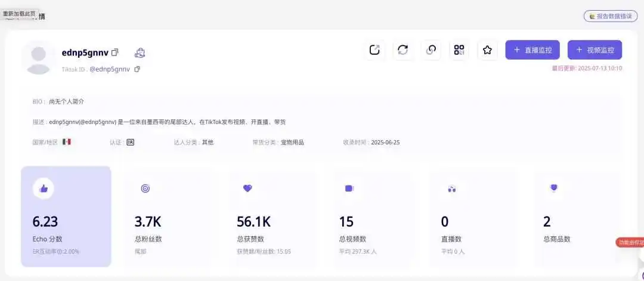Click the 获赞数/粉丝数 15.05 text

[264, 251]
